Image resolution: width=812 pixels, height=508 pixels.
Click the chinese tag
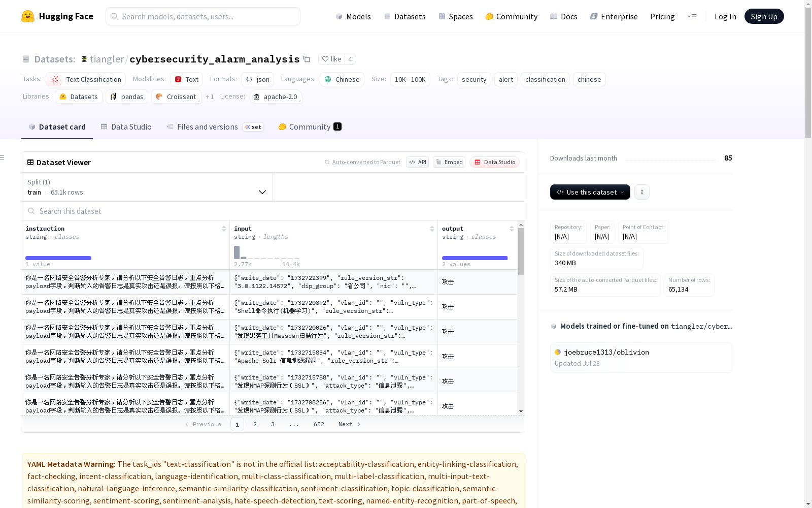point(589,79)
